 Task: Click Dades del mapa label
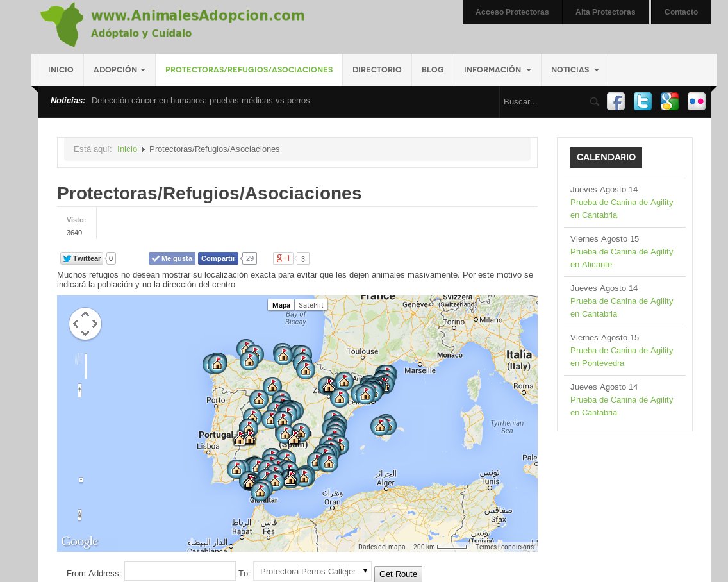(x=382, y=547)
